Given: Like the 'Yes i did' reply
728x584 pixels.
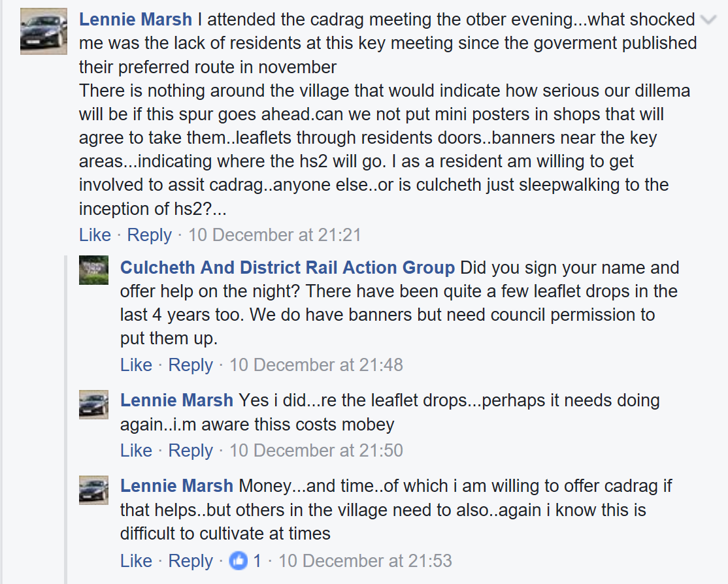Looking at the screenshot, I should [136, 451].
